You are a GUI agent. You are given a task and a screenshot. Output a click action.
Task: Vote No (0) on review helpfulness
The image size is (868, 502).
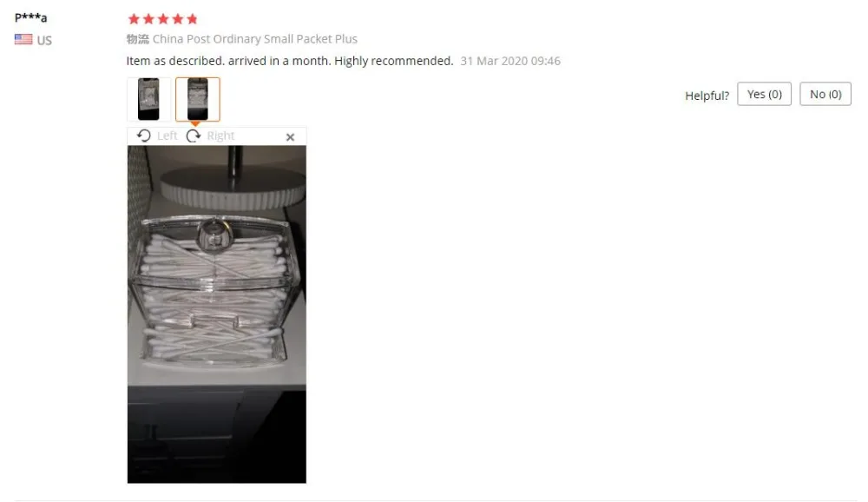coord(825,94)
